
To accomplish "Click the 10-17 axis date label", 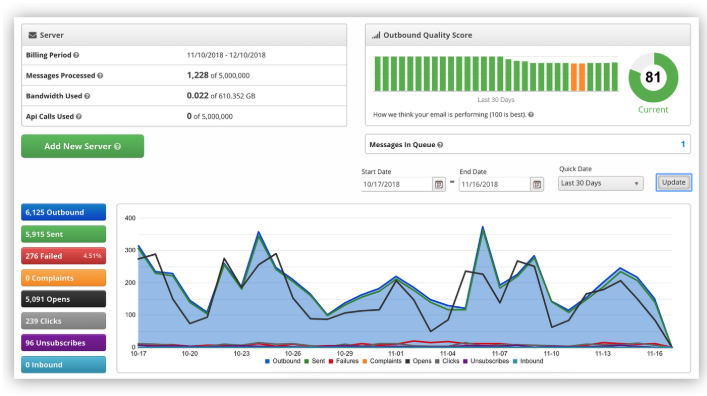I will pyautogui.click(x=138, y=354).
